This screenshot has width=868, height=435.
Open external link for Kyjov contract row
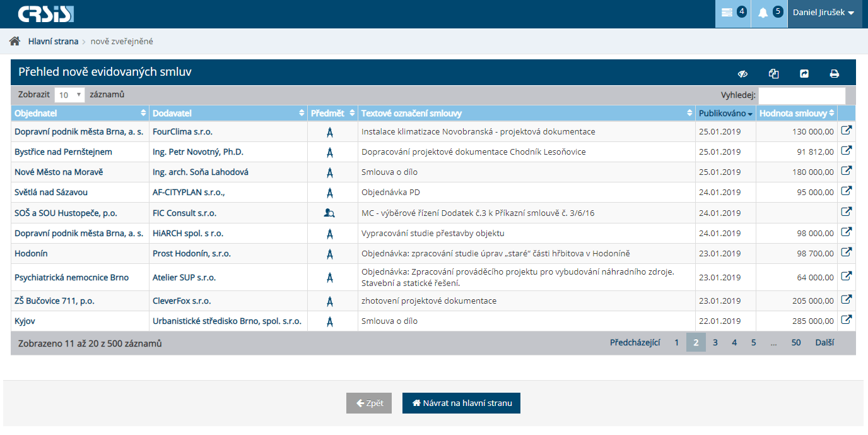847,320
